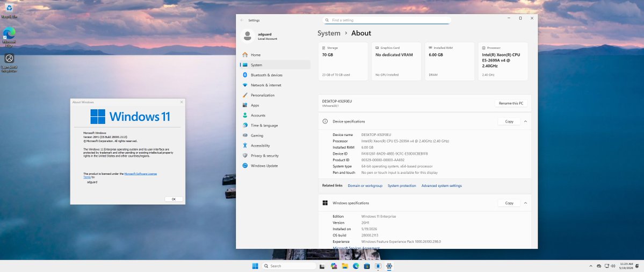Open Edge browser from taskbar
Screen dimensions: 644x272
pos(356,266)
